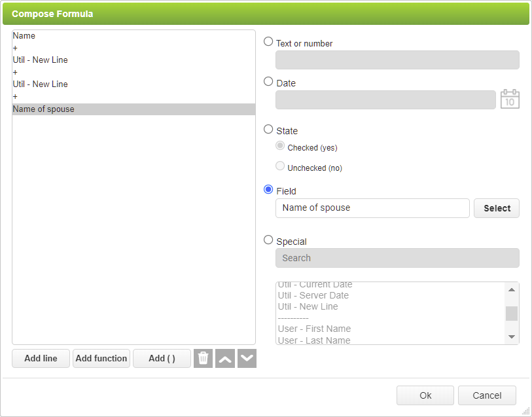Choose Util - New Line in special list
This screenshot has height=417, width=532.
click(391, 306)
